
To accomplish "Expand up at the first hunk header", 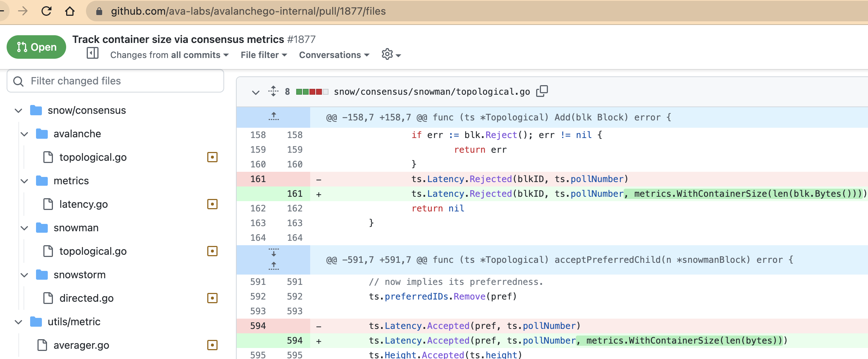I will click(273, 117).
